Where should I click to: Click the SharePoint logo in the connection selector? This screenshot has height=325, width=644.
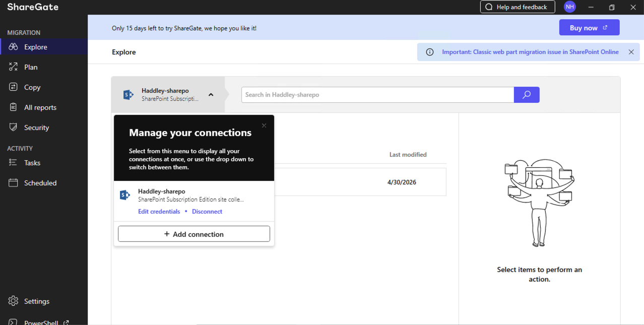[128, 95]
